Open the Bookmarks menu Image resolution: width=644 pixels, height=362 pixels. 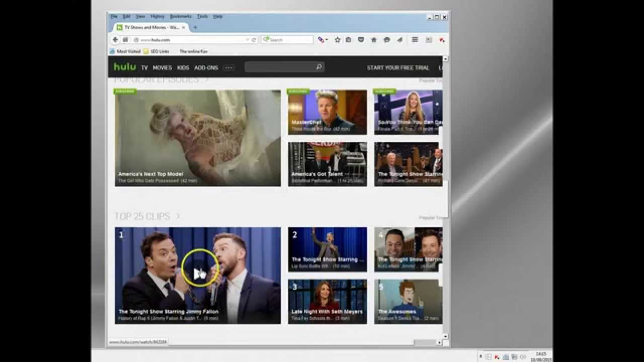click(181, 17)
